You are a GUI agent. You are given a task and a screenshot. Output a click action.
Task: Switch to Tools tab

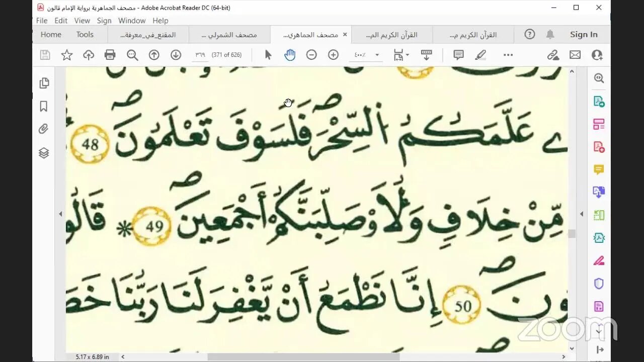(85, 35)
